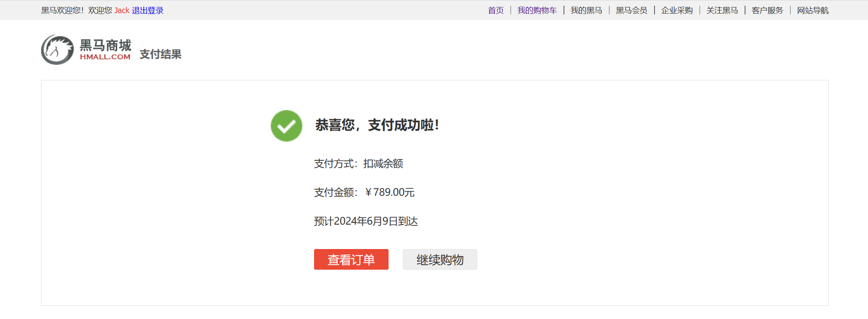Click the username Jack

pyautogui.click(x=122, y=10)
